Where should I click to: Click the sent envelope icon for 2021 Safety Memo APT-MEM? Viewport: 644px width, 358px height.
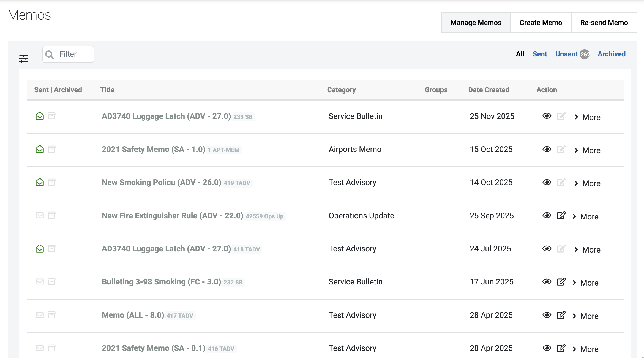coord(40,149)
